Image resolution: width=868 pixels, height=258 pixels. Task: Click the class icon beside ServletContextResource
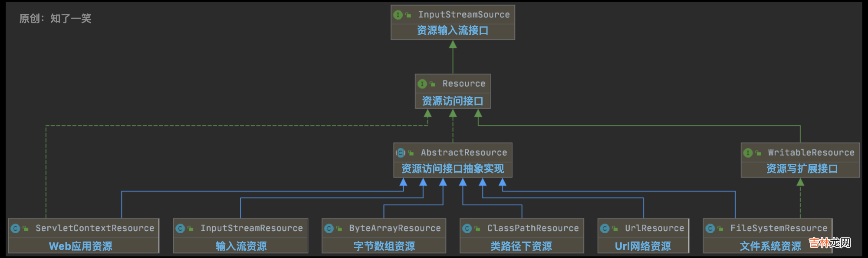coord(16,228)
